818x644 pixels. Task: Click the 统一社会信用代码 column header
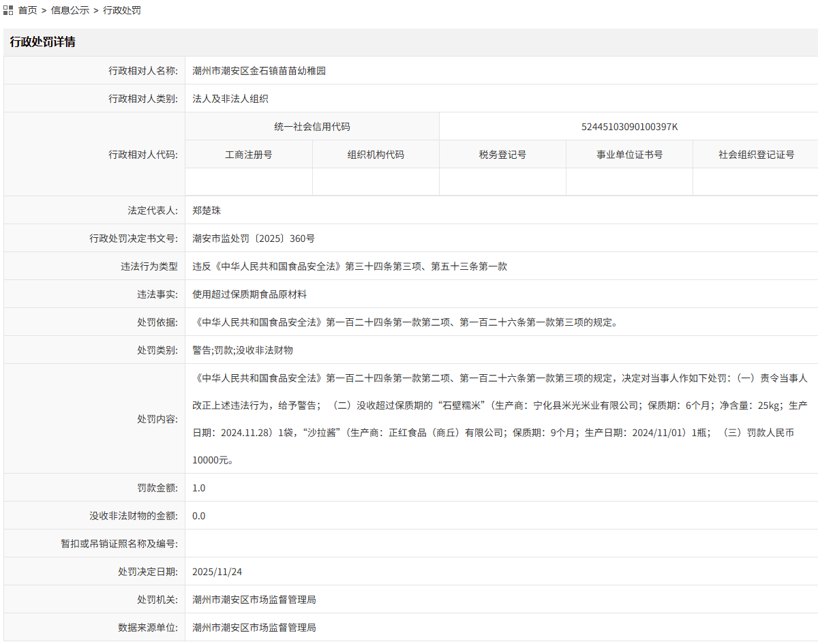coord(312,127)
